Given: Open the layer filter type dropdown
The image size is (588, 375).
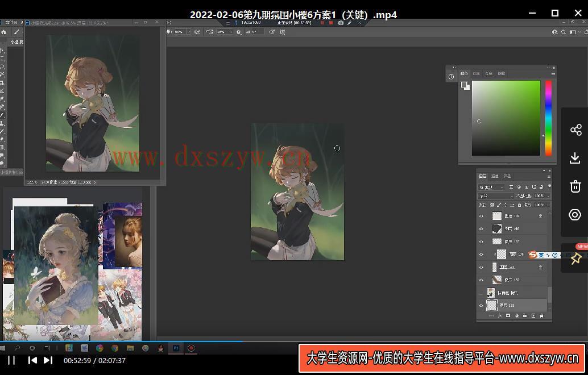Looking at the screenshot, I should (492, 187).
